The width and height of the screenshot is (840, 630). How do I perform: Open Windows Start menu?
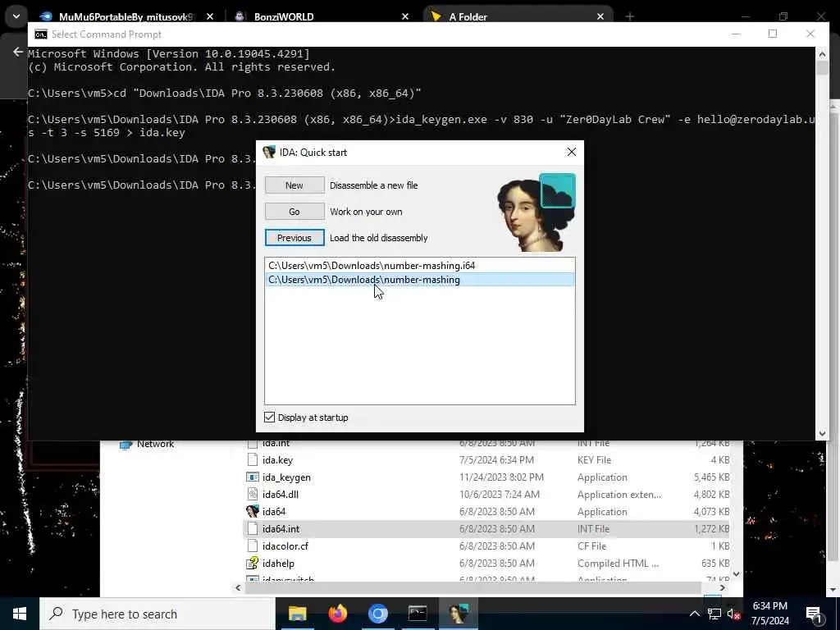point(20,614)
